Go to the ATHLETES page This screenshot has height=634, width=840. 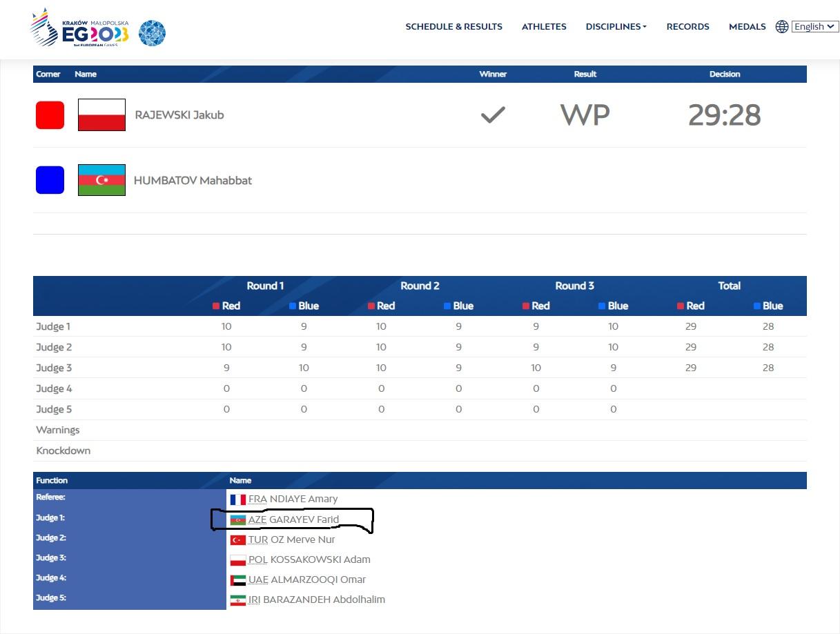(x=544, y=27)
